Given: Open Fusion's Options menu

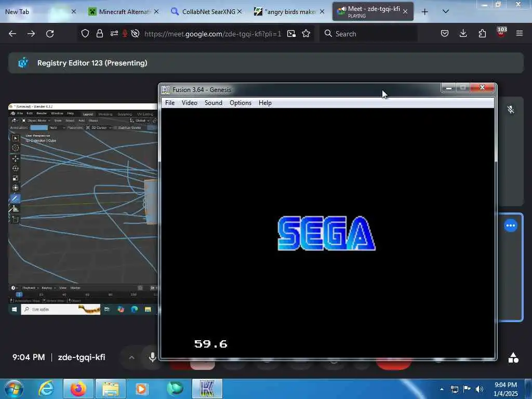Looking at the screenshot, I should pyautogui.click(x=241, y=103).
